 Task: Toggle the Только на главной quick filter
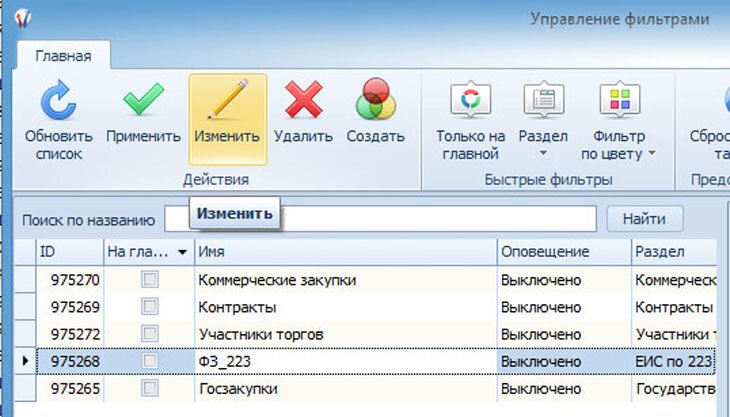coord(469,103)
